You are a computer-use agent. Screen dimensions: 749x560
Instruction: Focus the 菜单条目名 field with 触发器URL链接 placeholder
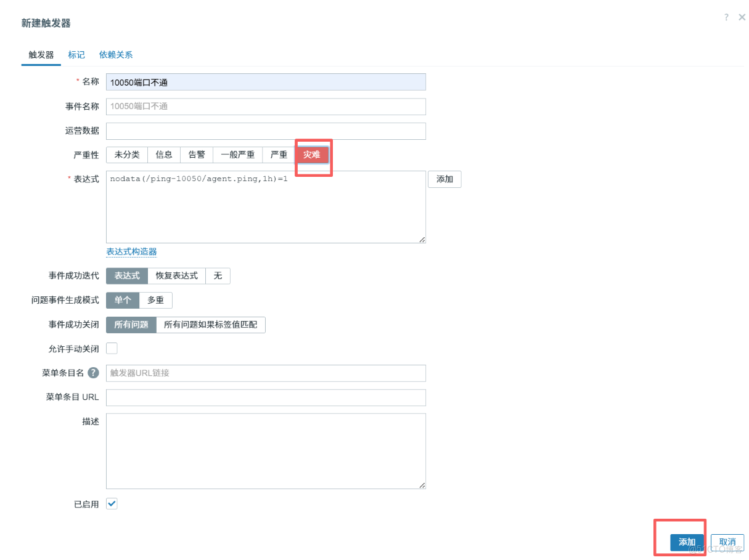[266, 373]
